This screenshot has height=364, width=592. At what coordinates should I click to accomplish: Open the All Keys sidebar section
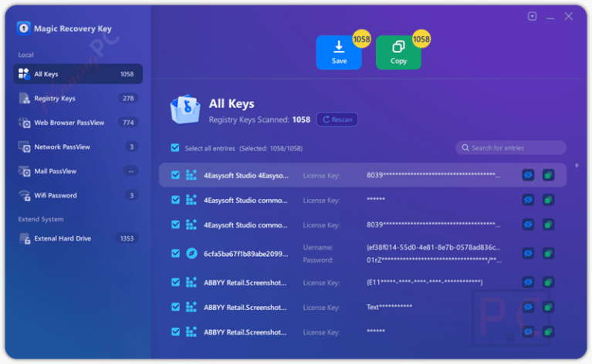[78, 74]
